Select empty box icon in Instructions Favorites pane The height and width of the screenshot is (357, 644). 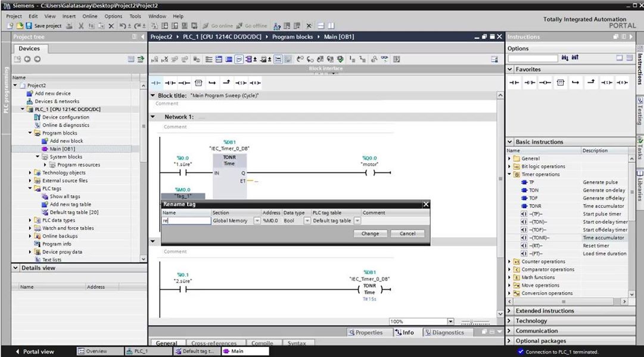(x=561, y=83)
